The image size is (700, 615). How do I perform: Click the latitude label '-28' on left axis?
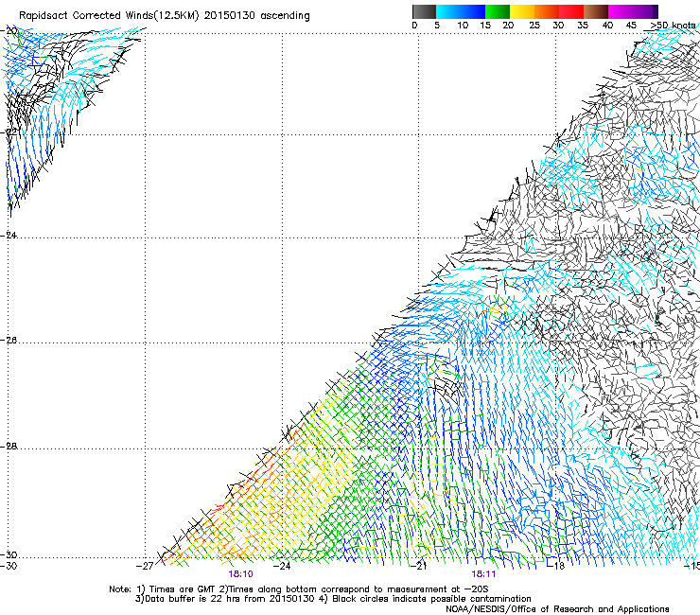click(9, 447)
